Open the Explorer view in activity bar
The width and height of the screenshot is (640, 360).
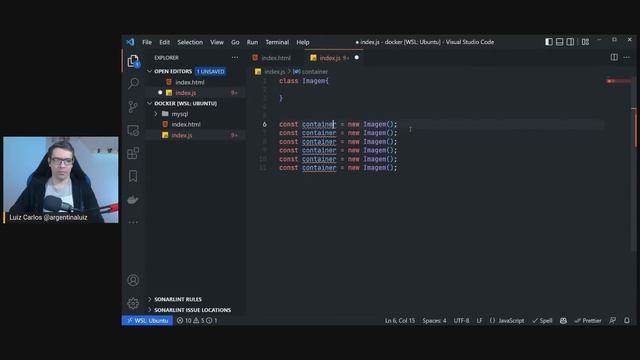click(133, 61)
